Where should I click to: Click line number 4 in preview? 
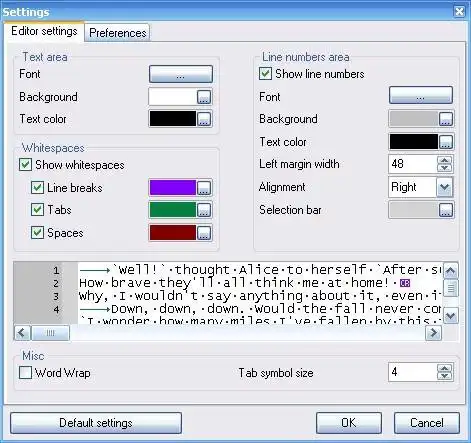[x=56, y=309]
